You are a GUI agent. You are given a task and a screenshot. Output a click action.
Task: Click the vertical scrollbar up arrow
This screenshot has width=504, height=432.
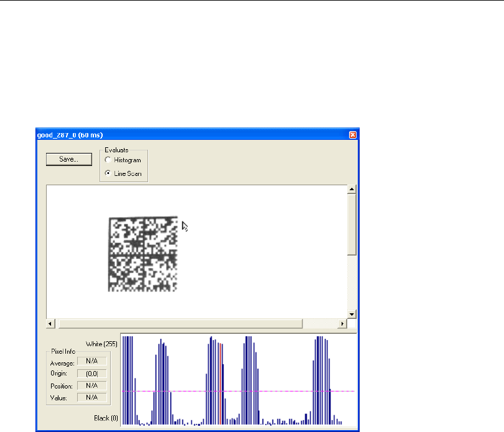[352, 190]
